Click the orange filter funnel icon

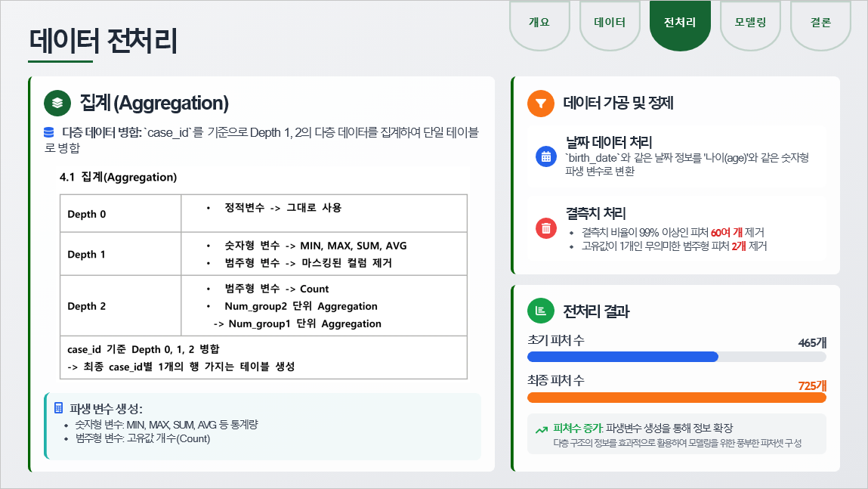pos(541,103)
